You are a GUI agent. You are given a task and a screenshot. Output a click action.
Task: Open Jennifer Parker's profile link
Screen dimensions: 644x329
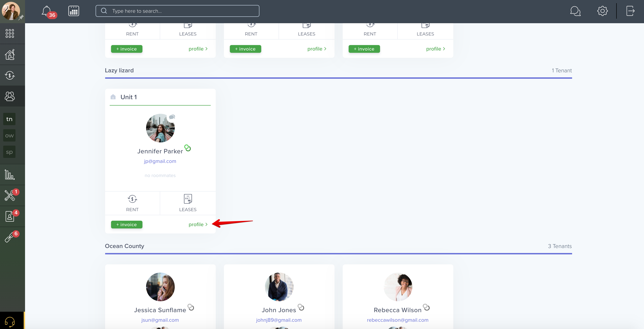[198, 225]
